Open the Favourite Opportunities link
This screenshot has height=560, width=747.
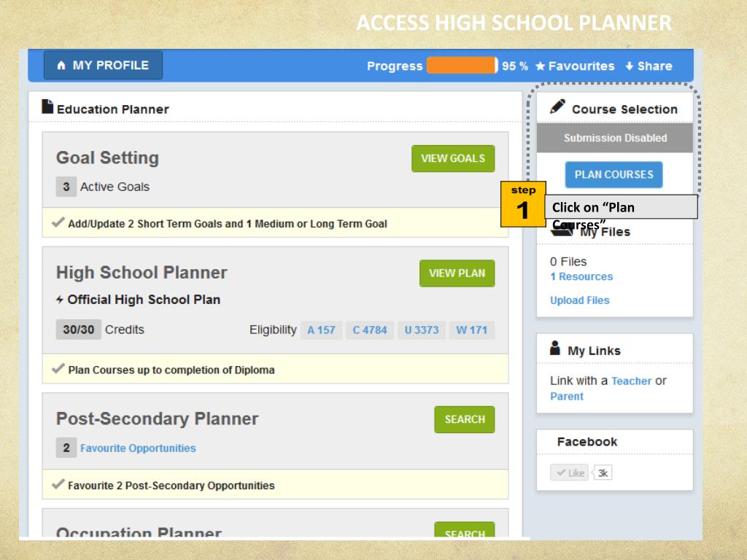138,448
